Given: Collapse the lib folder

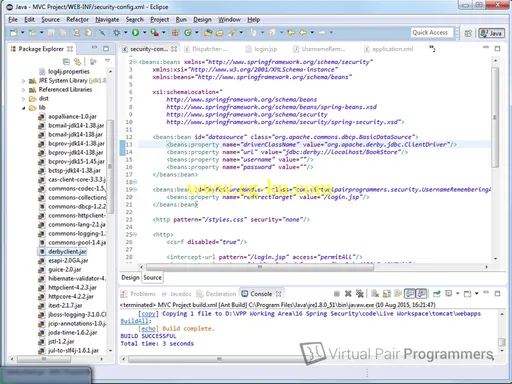Looking at the screenshot, I should click(x=23, y=108).
